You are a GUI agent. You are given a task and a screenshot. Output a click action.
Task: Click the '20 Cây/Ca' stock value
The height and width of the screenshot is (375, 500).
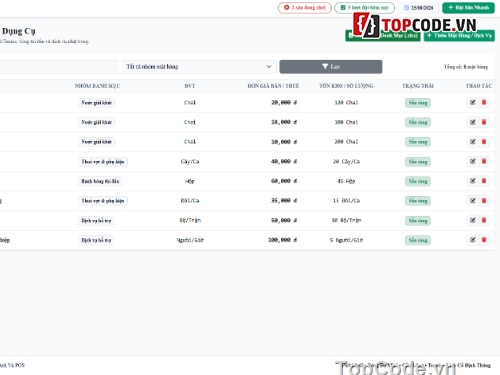346,161
